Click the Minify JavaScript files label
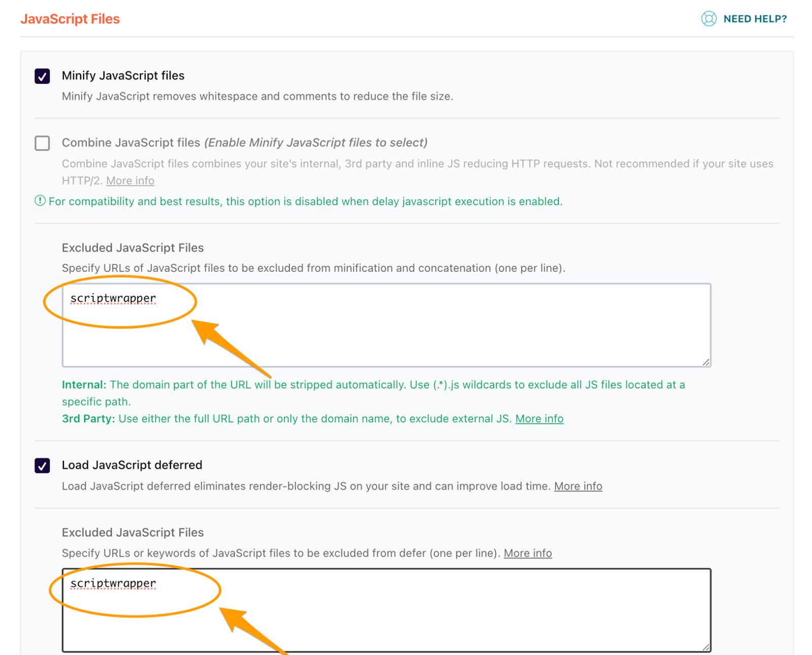The width and height of the screenshot is (812, 655). 123,76
